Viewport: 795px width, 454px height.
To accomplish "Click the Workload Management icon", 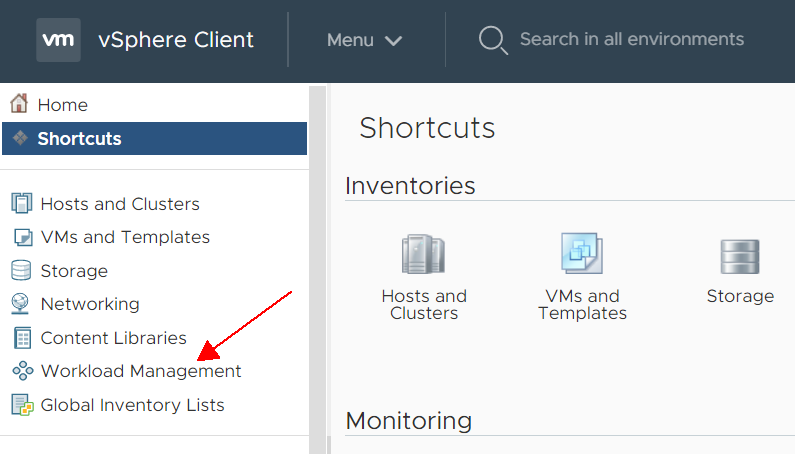I will click(x=23, y=371).
